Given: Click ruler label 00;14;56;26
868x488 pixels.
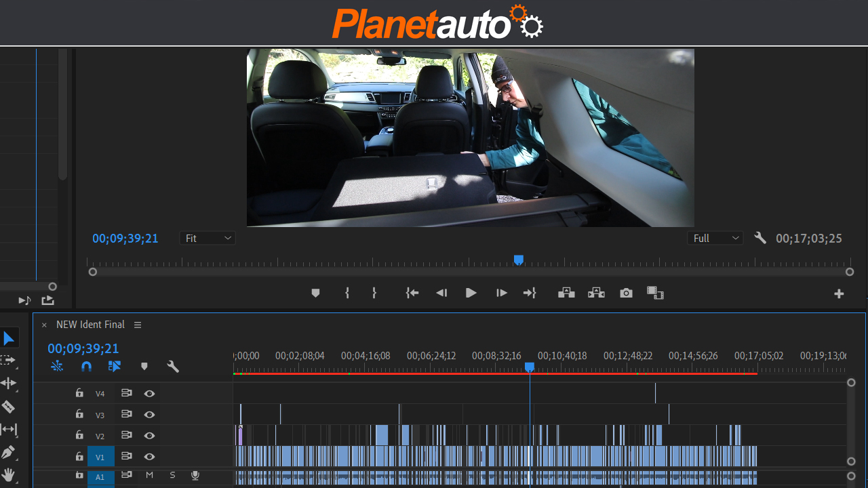Looking at the screenshot, I should 693,356.
